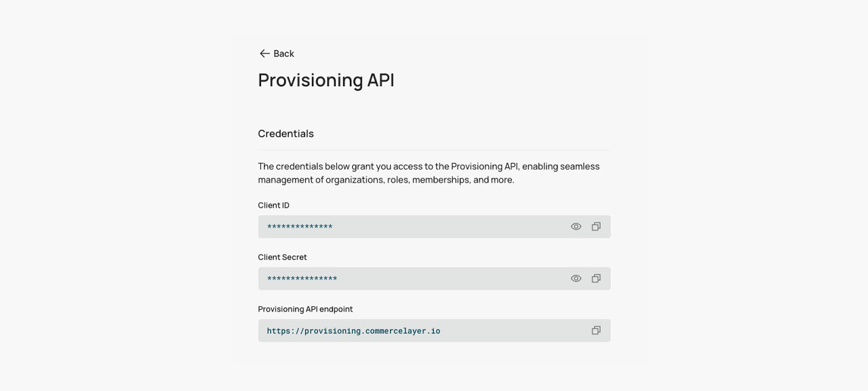Click the Back link text
The height and width of the screenshot is (391, 868).
tap(283, 54)
